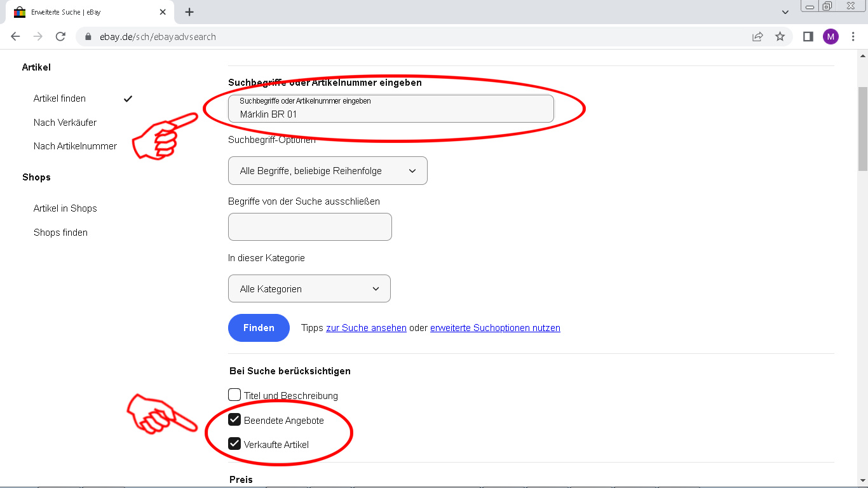The height and width of the screenshot is (488, 868).
Task: Close the Erweiterte Suche tab
Action: (x=163, y=12)
